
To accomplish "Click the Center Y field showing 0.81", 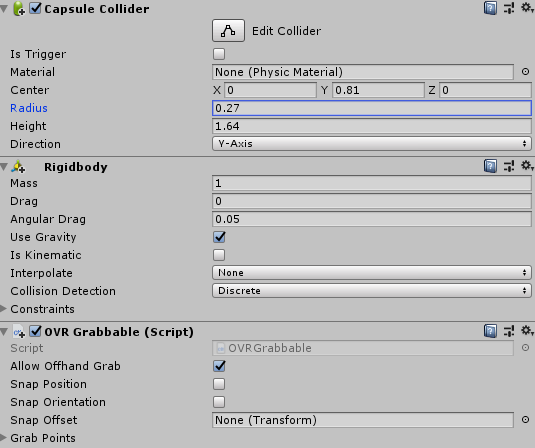I will tap(378, 90).
